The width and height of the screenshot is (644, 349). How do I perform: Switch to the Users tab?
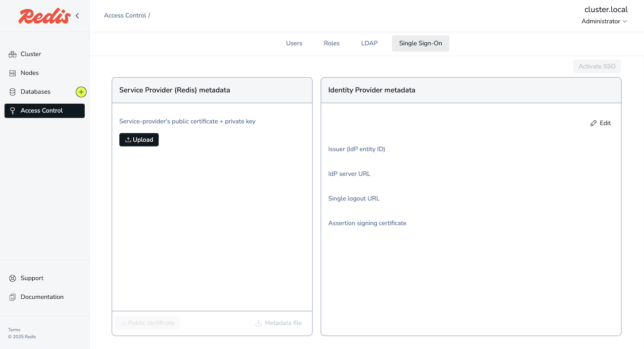point(294,44)
